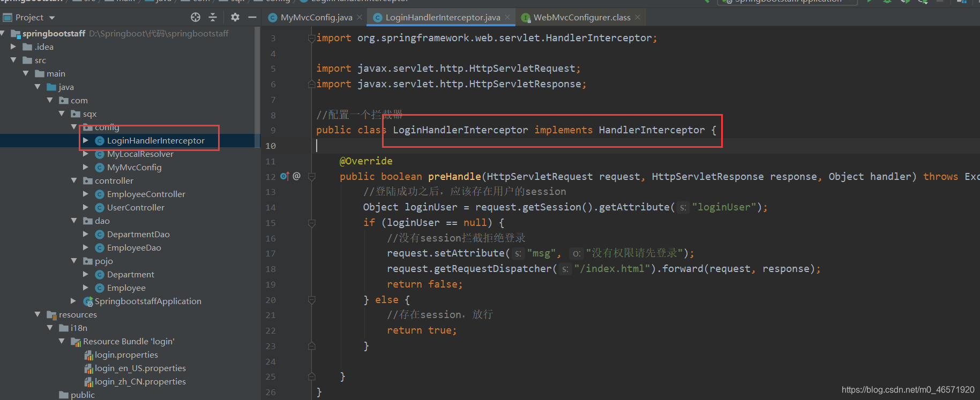Select login_zh_CN.properties file

(140, 382)
